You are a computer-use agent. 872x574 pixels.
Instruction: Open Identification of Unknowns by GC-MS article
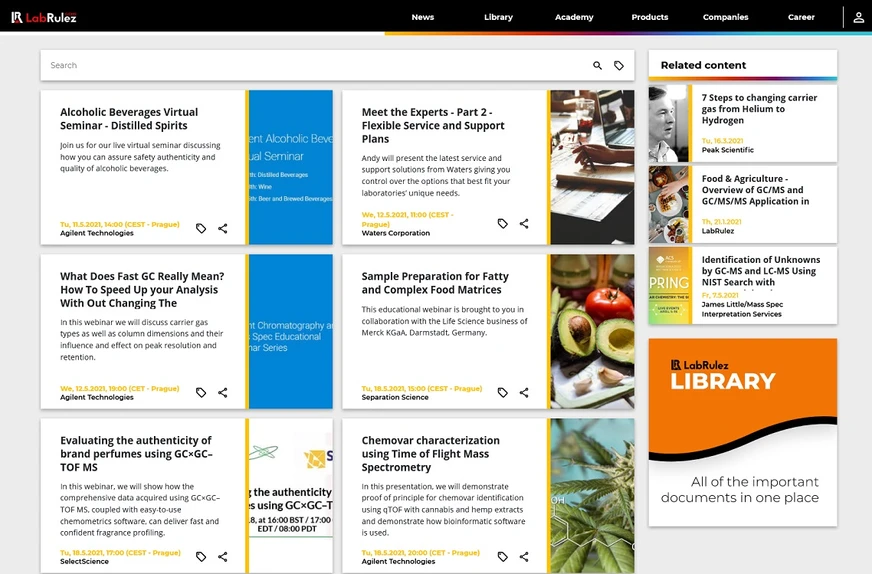click(x=760, y=271)
